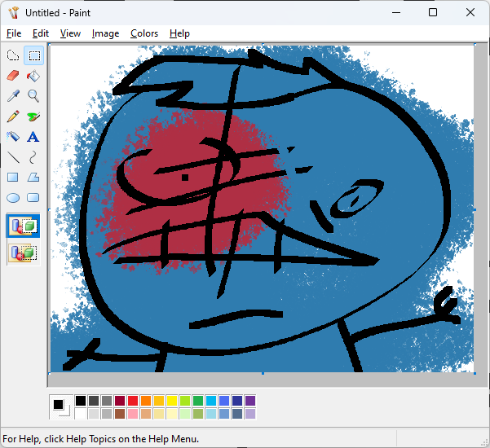This screenshot has width=490, height=448.
Task: Pick the Fill With Color bucket tool
Action: [x=33, y=76]
